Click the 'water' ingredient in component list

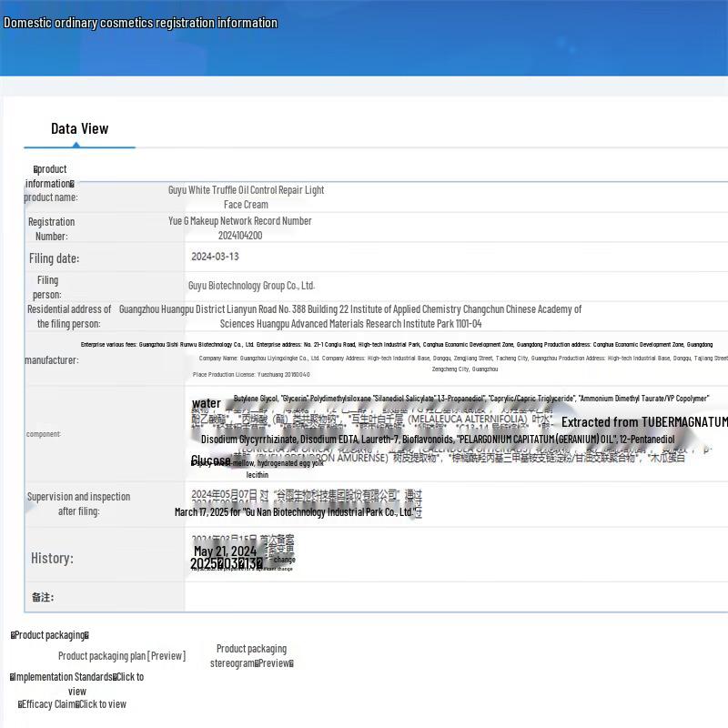[207, 403]
